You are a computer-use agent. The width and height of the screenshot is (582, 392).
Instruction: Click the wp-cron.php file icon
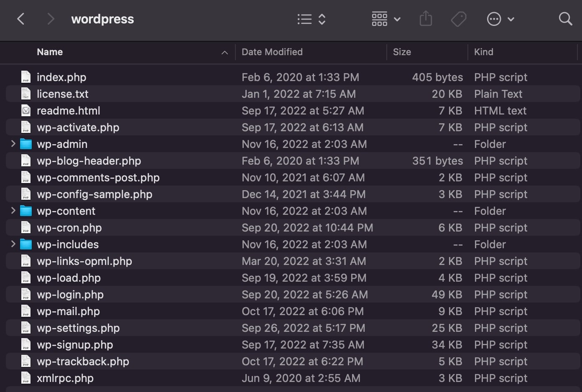pos(26,227)
